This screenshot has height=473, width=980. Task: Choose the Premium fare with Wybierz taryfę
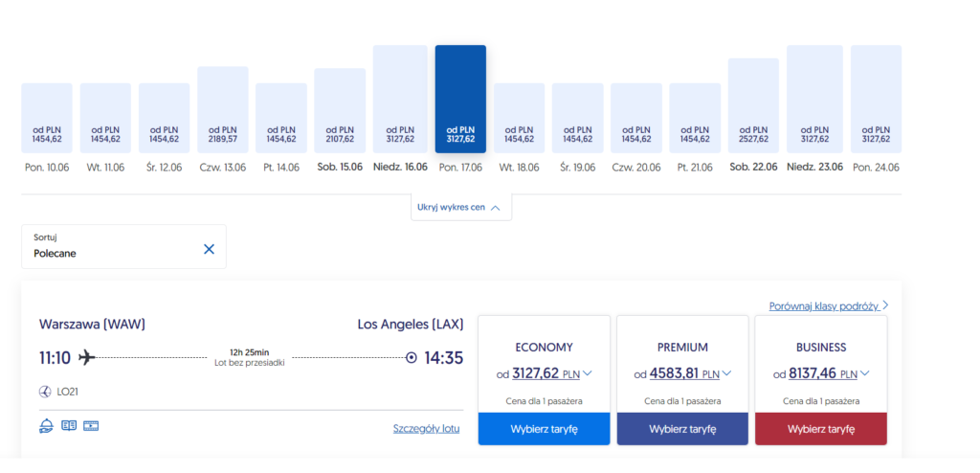682,429
